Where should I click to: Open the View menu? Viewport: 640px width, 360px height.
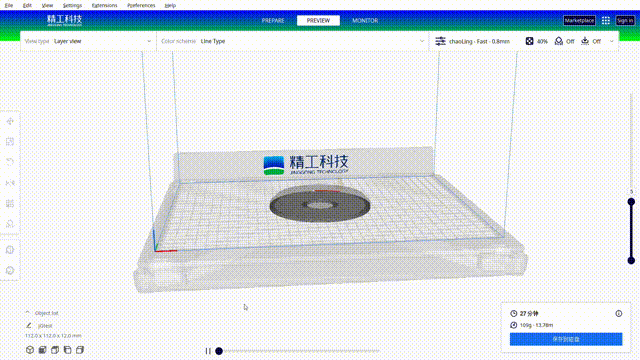point(47,5)
